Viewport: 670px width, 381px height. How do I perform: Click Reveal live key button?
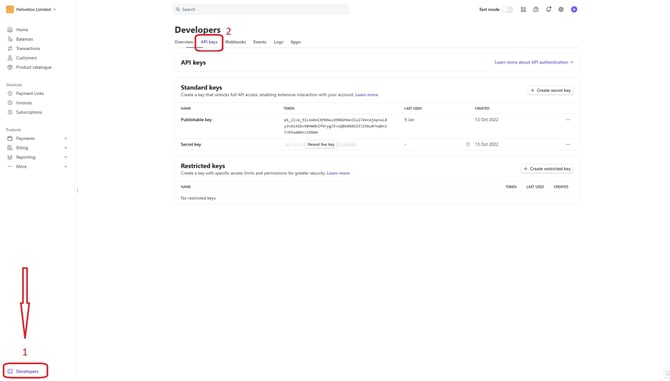coord(321,144)
